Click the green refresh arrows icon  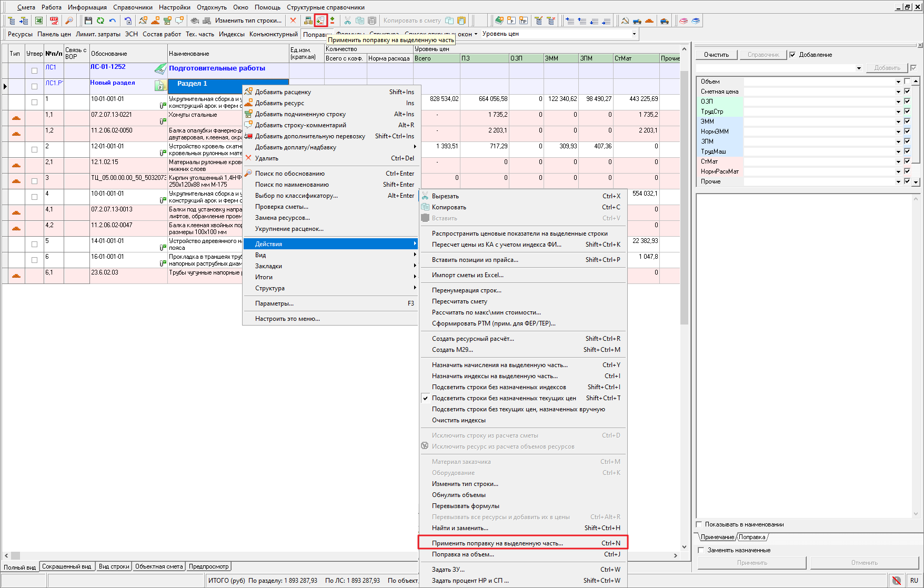click(100, 21)
